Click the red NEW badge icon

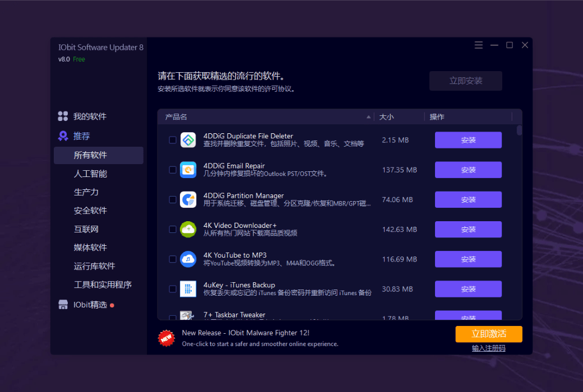[x=166, y=338]
